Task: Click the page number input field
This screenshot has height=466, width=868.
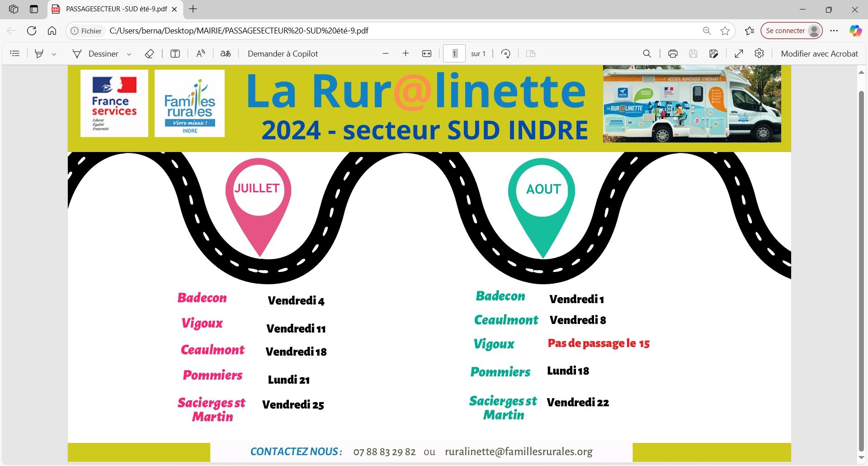Action: 454,53
